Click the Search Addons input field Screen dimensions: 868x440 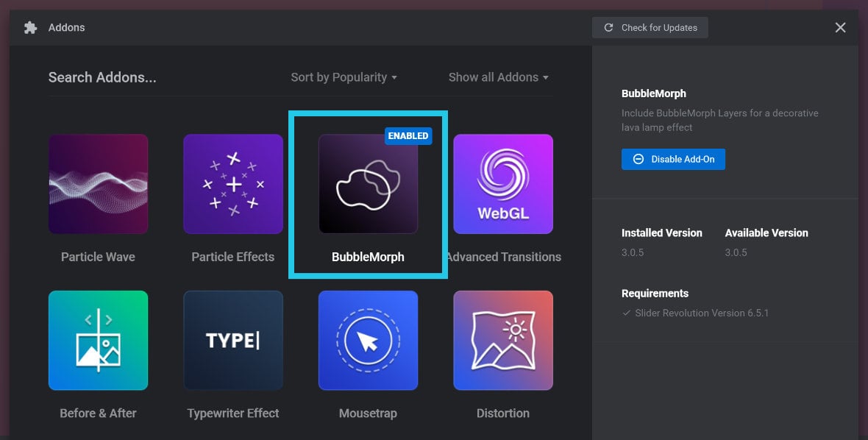[x=102, y=77]
